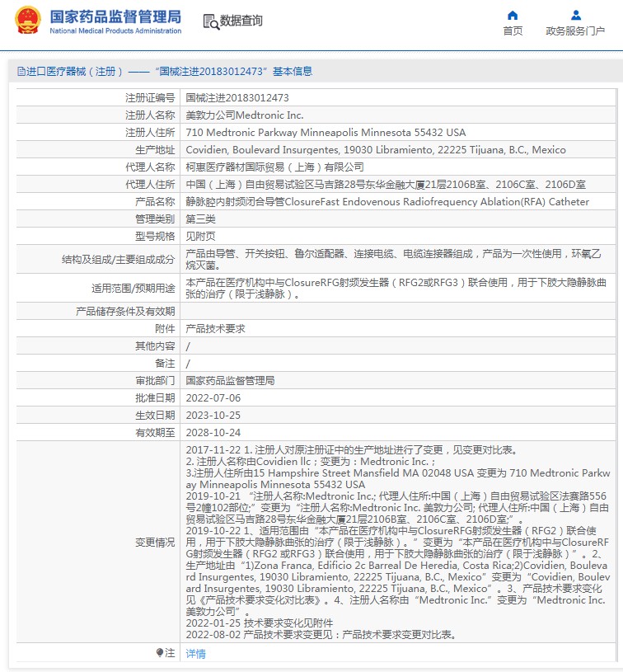Open 政务服务门户 text link

(575, 31)
